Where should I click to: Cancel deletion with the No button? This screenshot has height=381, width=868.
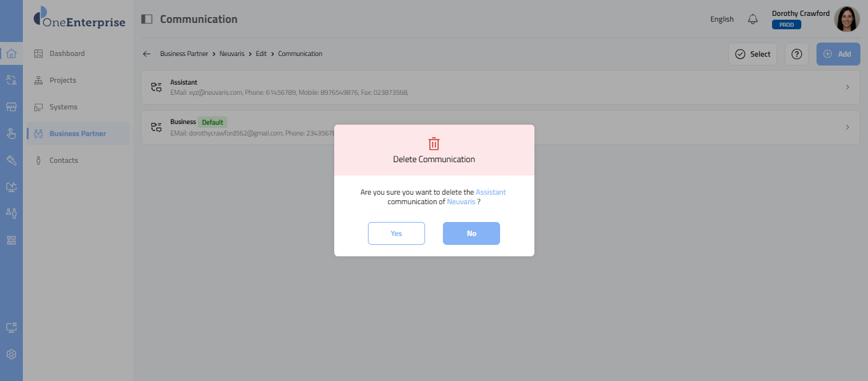coord(471,233)
